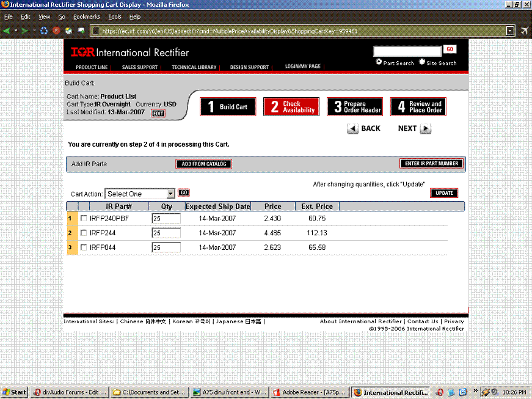The height and width of the screenshot is (399, 532).
Task: Open the Go menu
Action: tap(62, 16)
